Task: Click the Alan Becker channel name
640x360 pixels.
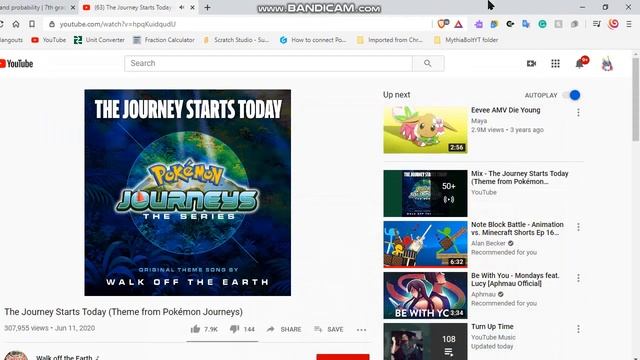Action: 488,243
